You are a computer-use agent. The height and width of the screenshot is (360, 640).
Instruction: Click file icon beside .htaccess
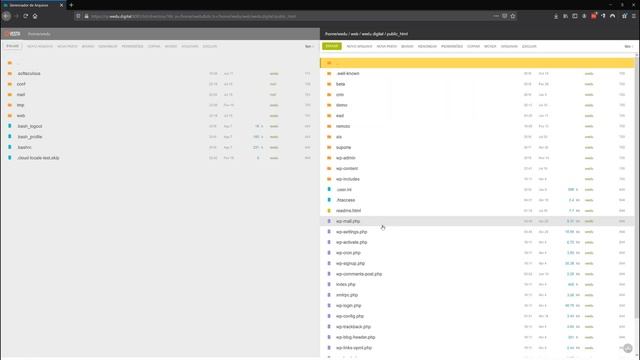(x=329, y=200)
